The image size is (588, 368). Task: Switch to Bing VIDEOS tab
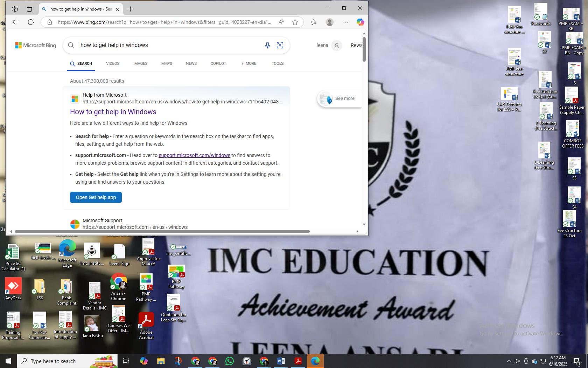point(113,63)
